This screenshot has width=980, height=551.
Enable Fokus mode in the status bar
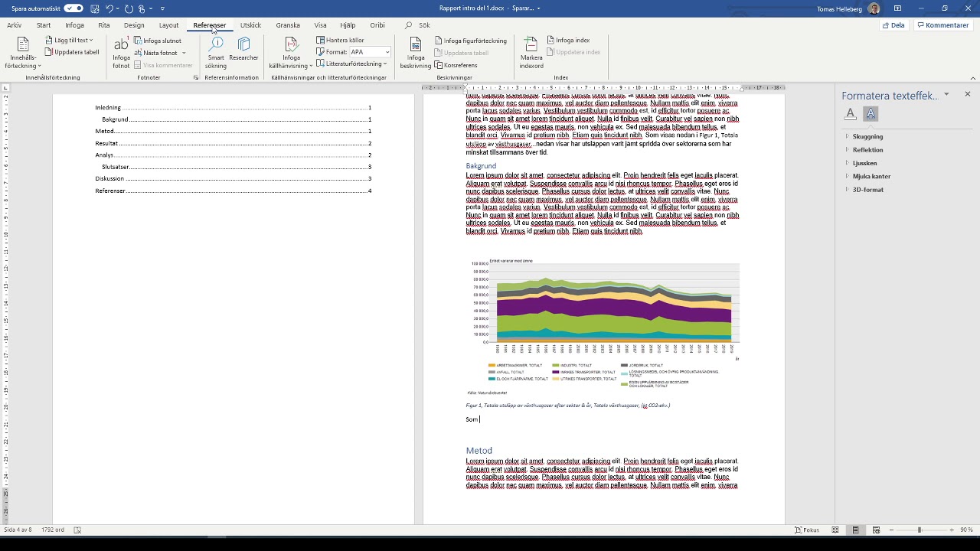point(807,530)
